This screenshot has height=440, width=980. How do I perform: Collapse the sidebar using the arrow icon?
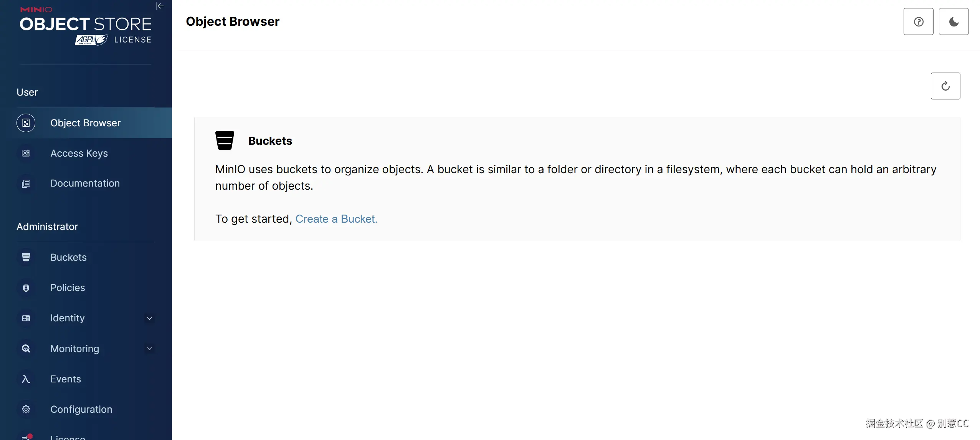click(160, 6)
